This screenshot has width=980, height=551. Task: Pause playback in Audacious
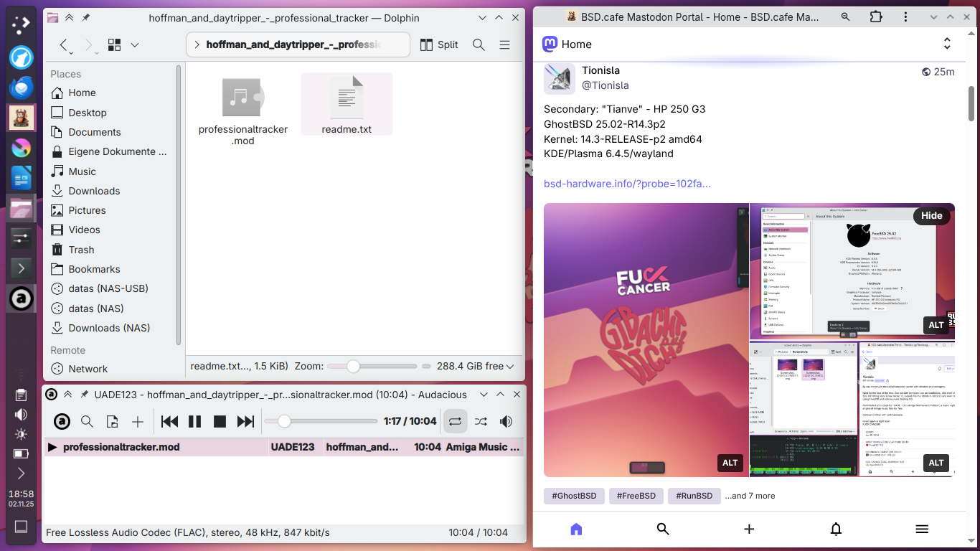coord(194,422)
